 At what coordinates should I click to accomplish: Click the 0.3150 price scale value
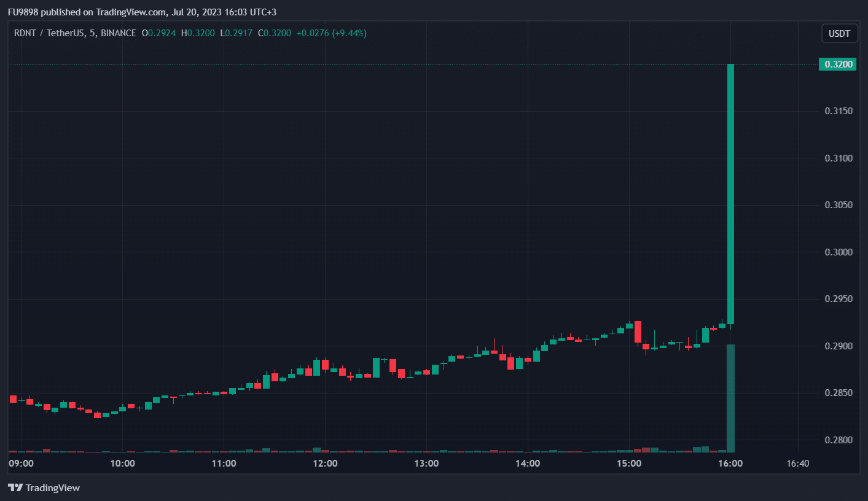[x=839, y=111]
